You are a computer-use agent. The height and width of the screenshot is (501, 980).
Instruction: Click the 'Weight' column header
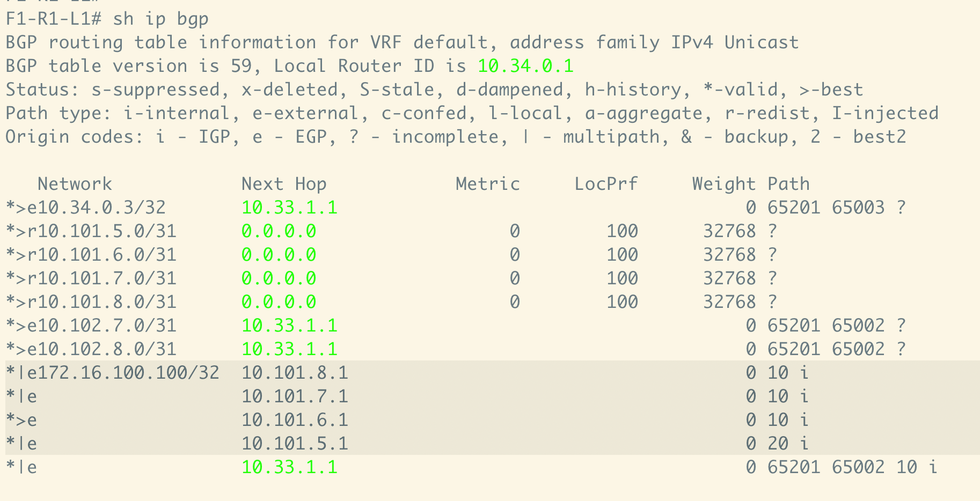pyautogui.click(x=724, y=184)
